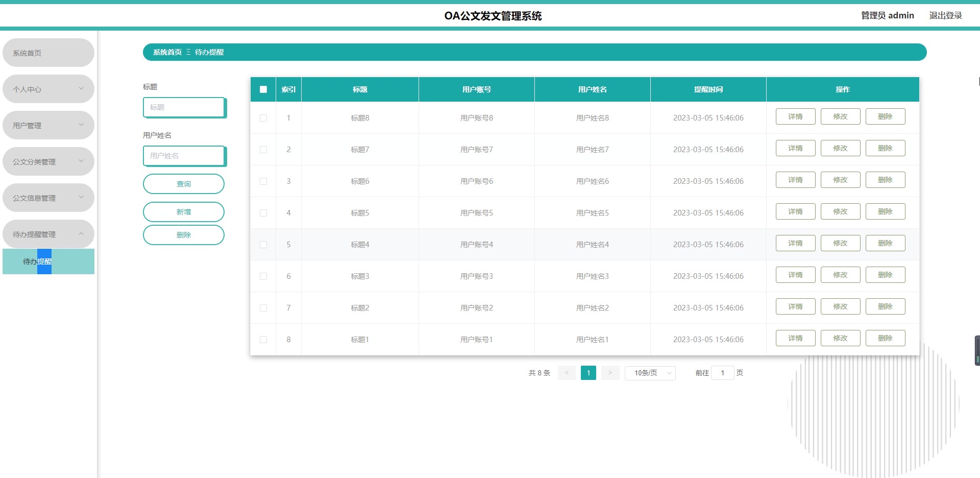This screenshot has height=478, width=980.
Task: Click 删除 for 标题3
Action: [885, 275]
